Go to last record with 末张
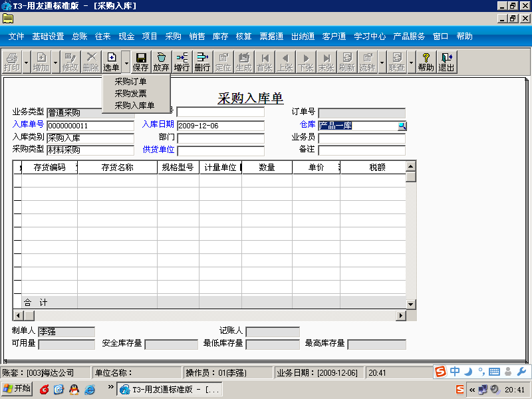The image size is (532, 399). pyautogui.click(x=326, y=62)
